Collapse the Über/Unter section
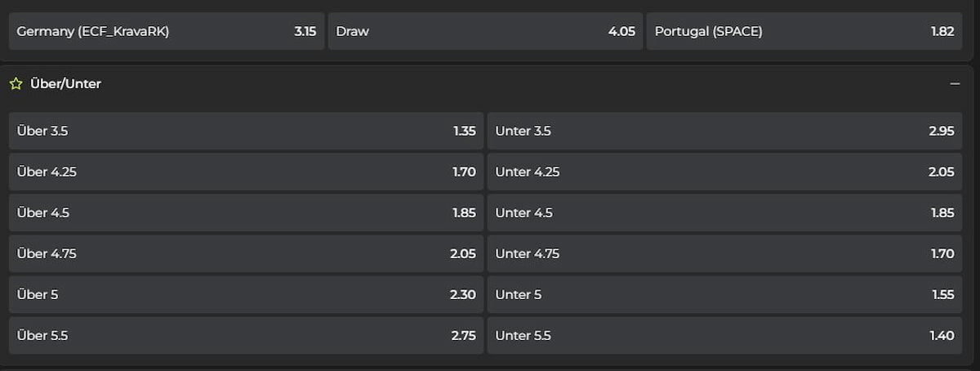This screenshot has height=371, width=980. coord(955,83)
